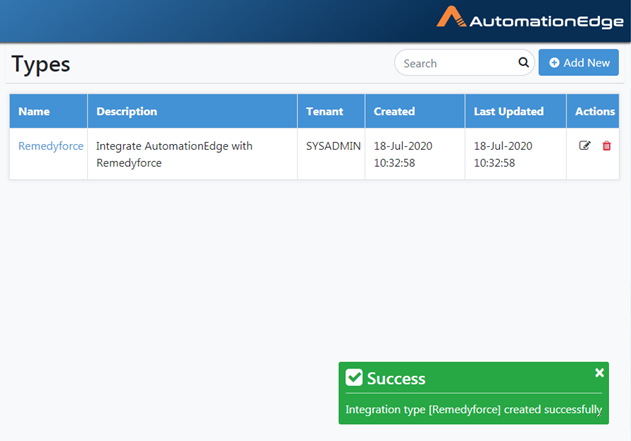Viewport: 631px width, 441px height.
Task: Sort by the Created column header
Action: click(x=394, y=111)
